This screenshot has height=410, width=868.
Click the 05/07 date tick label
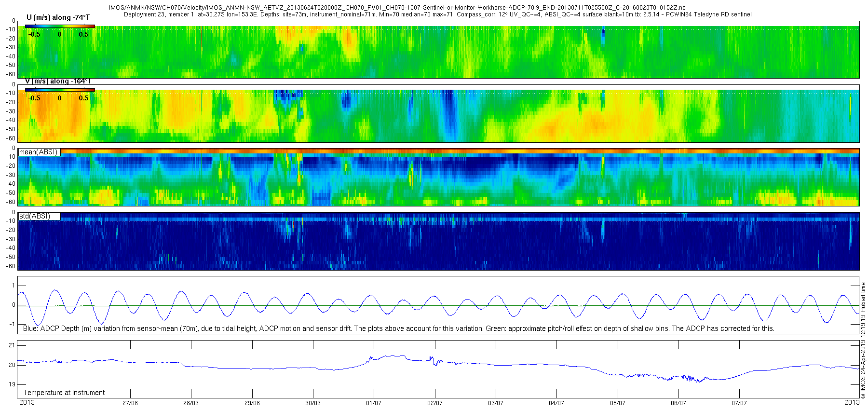tap(618, 403)
